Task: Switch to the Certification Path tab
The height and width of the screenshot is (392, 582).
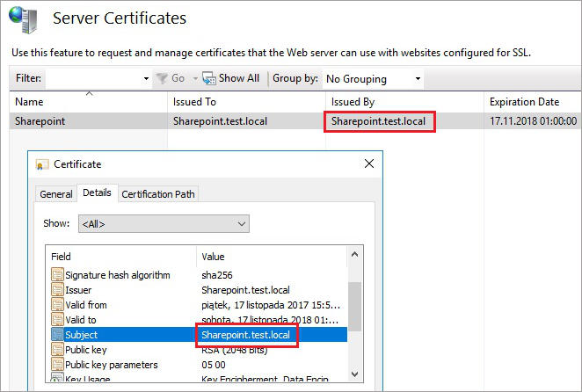Action: click(x=158, y=194)
